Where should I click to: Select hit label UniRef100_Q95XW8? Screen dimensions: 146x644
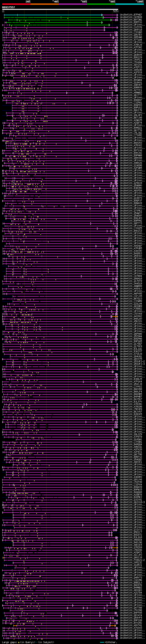point(131,37)
